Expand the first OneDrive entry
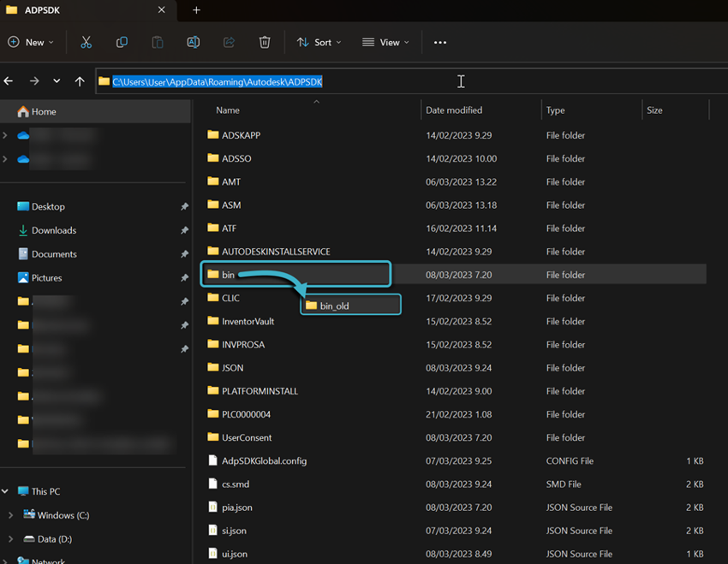 [x=5, y=135]
